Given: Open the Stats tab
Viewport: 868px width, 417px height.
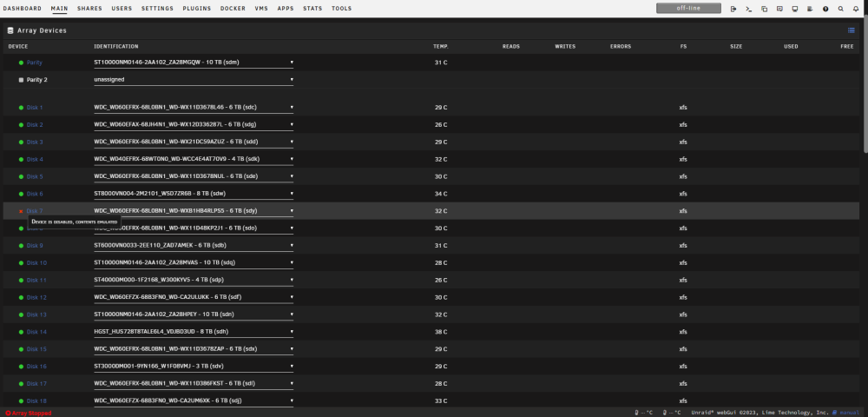Looking at the screenshot, I should (x=312, y=9).
